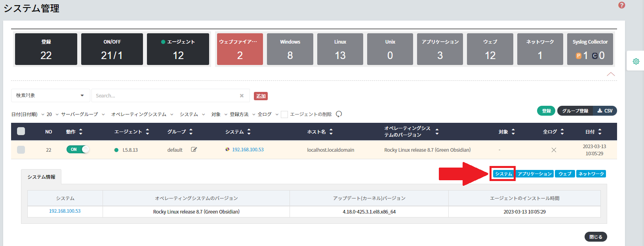This screenshot has width=644, height=246.
Task: Open the 192.168.100.53 link in row 22
Action: point(248,150)
